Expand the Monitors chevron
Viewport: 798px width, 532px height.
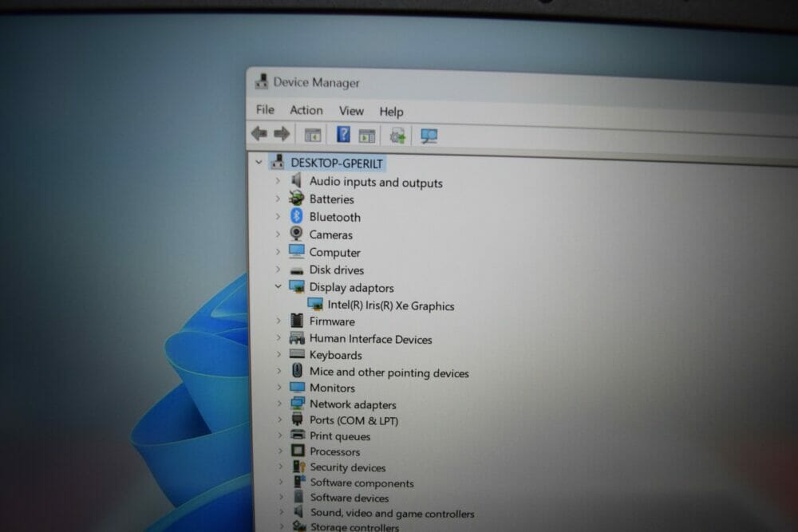click(x=279, y=387)
